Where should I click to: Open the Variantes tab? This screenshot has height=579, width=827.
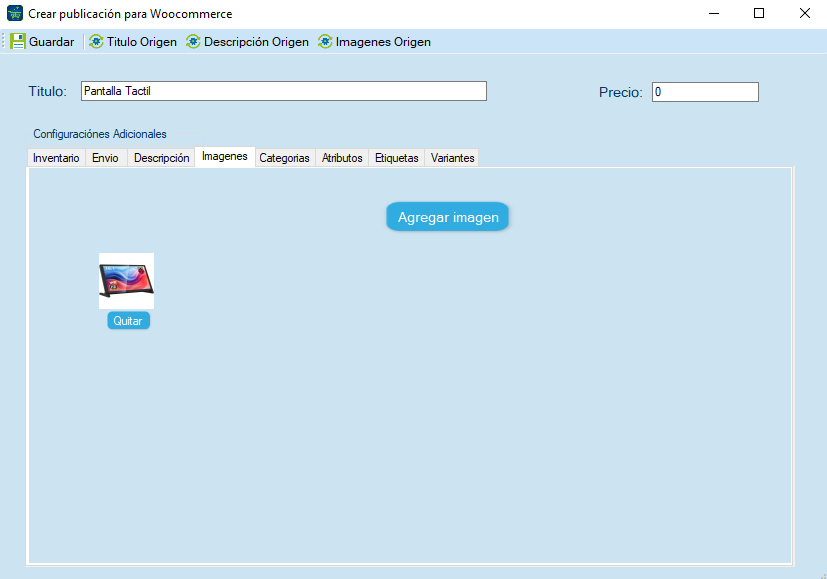click(x=453, y=158)
